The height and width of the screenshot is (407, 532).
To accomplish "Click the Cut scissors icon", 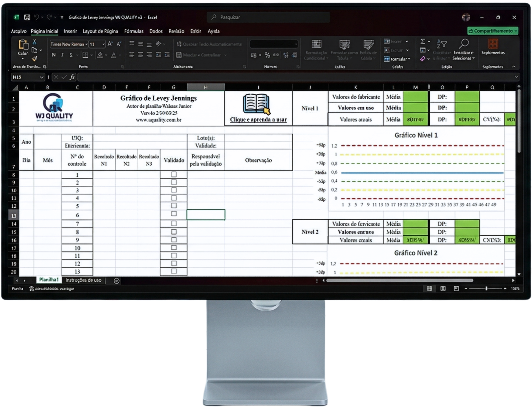I will coord(34,42).
